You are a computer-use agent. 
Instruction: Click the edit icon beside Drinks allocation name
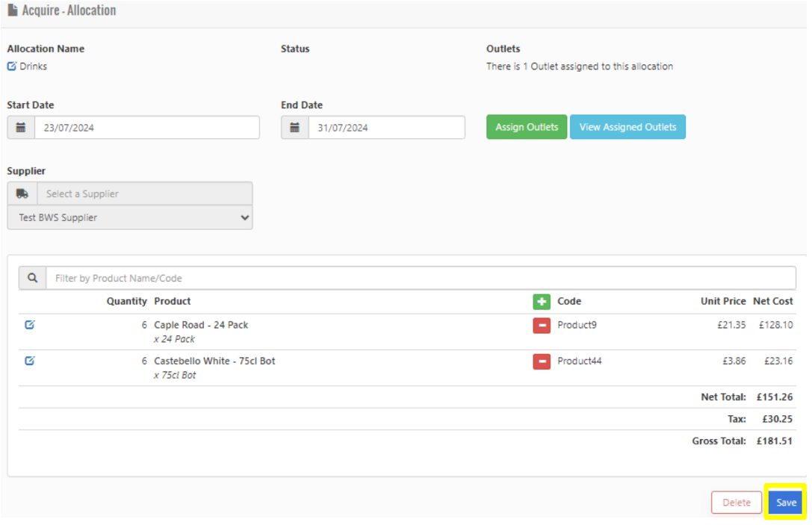click(x=12, y=66)
